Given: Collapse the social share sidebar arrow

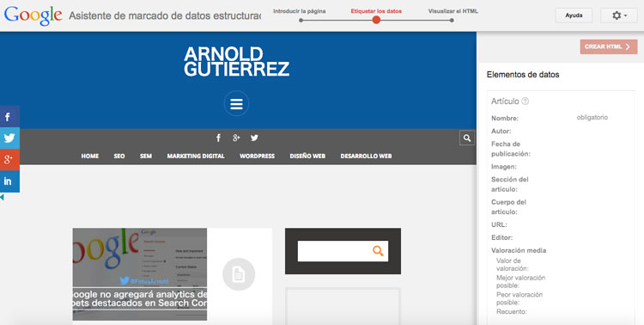Looking at the screenshot, I should pyautogui.click(x=2, y=198).
